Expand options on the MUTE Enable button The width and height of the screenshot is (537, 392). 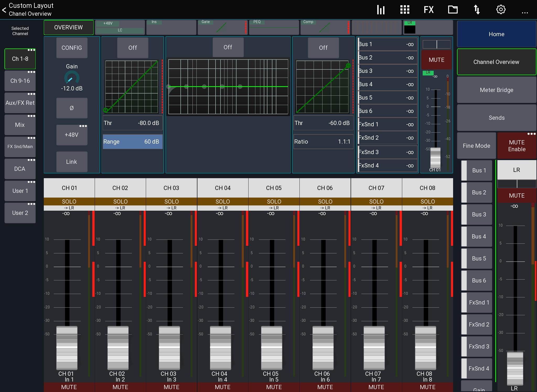tap(532, 134)
